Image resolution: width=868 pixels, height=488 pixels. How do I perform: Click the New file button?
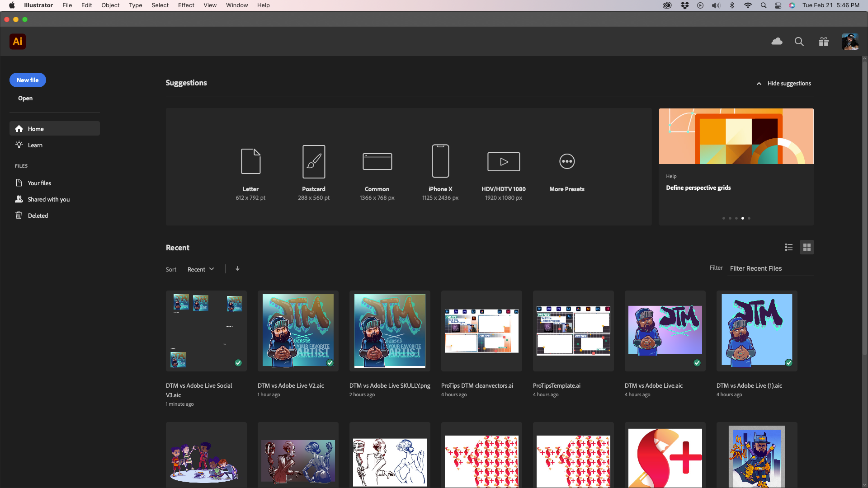click(x=28, y=80)
